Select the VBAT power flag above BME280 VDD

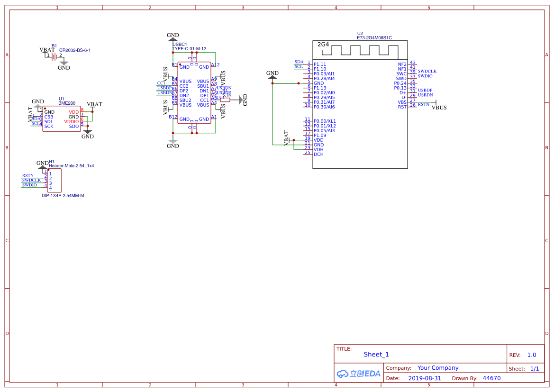click(94, 105)
